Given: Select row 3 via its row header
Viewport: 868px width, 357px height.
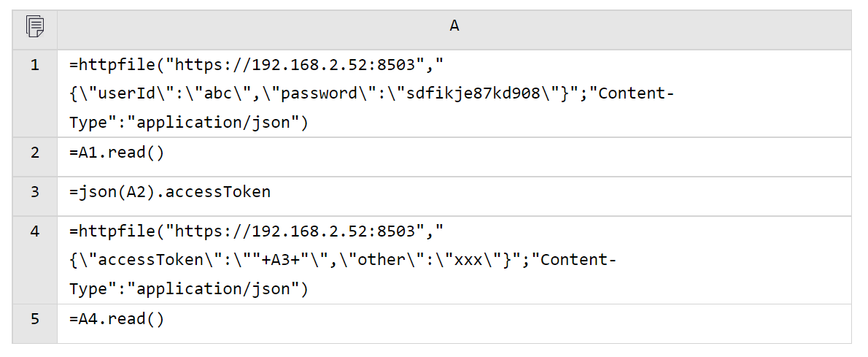Looking at the screenshot, I should [x=34, y=192].
